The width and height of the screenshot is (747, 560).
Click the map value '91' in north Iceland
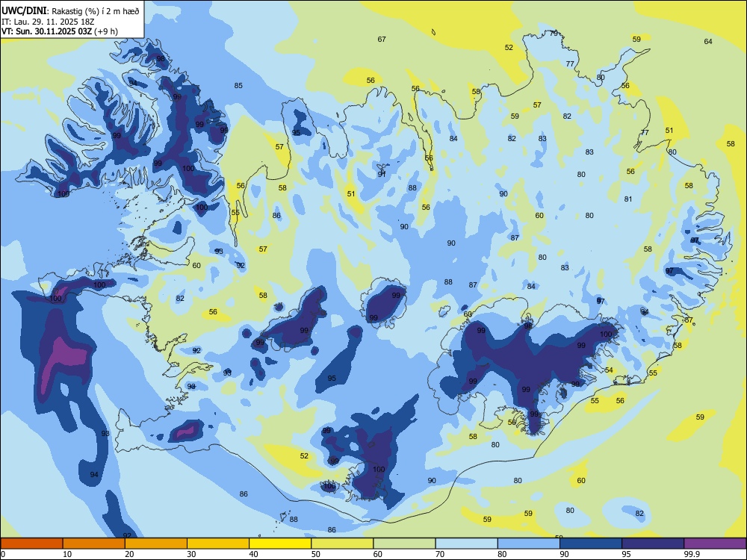(382, 175)
